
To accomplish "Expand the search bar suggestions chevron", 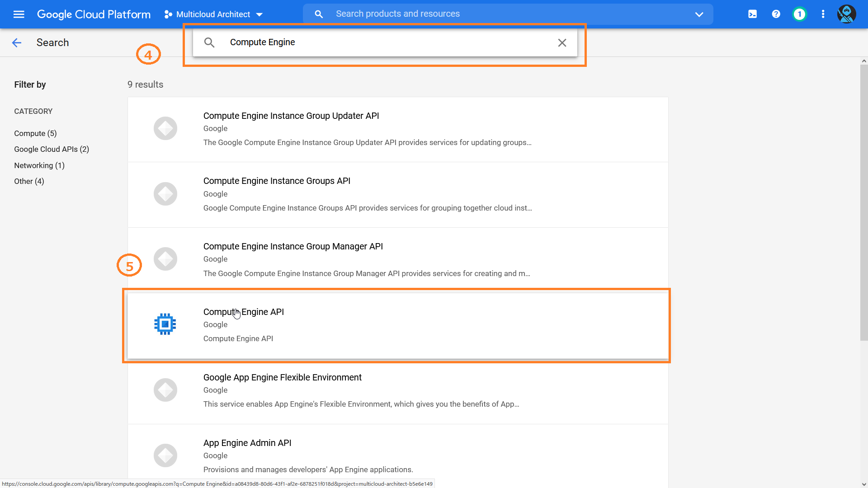I will click(699, 14).
